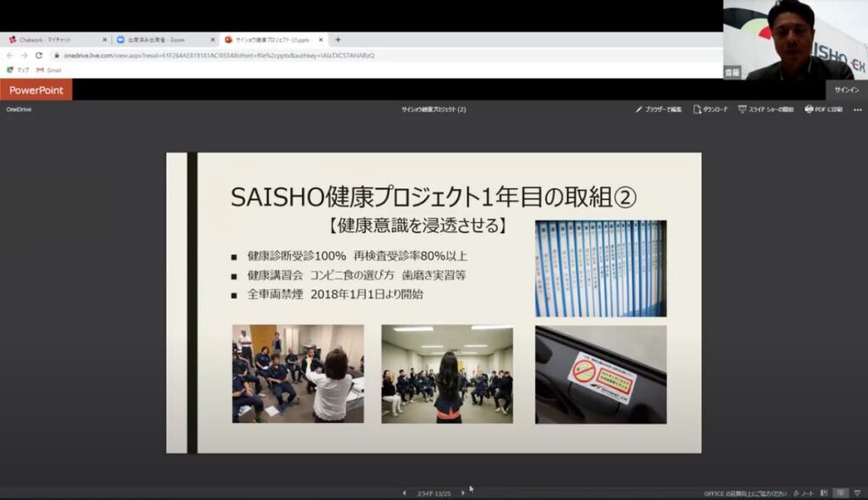Click the サインイン sign-in button
868x500 pixels.
point(847,90)
